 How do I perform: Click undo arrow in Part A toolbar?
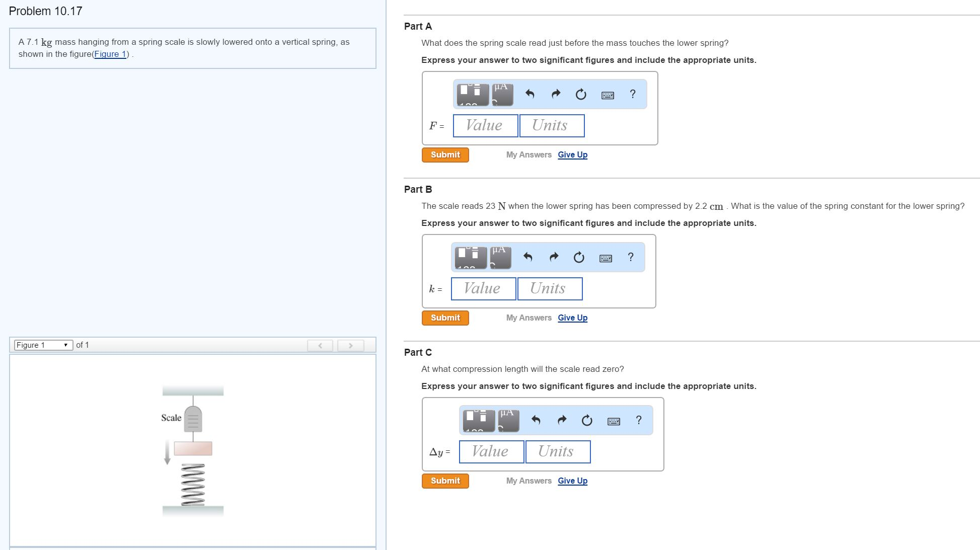(x=530, y=94)
